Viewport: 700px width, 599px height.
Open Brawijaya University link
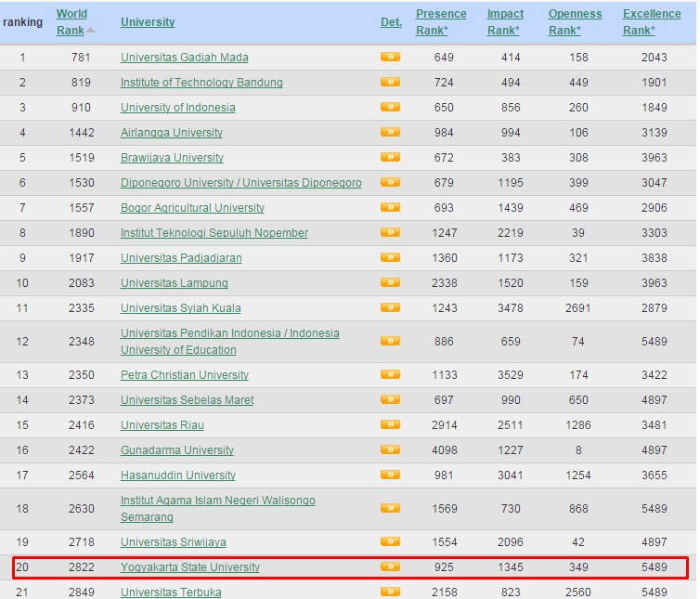(x=172, y=158)
